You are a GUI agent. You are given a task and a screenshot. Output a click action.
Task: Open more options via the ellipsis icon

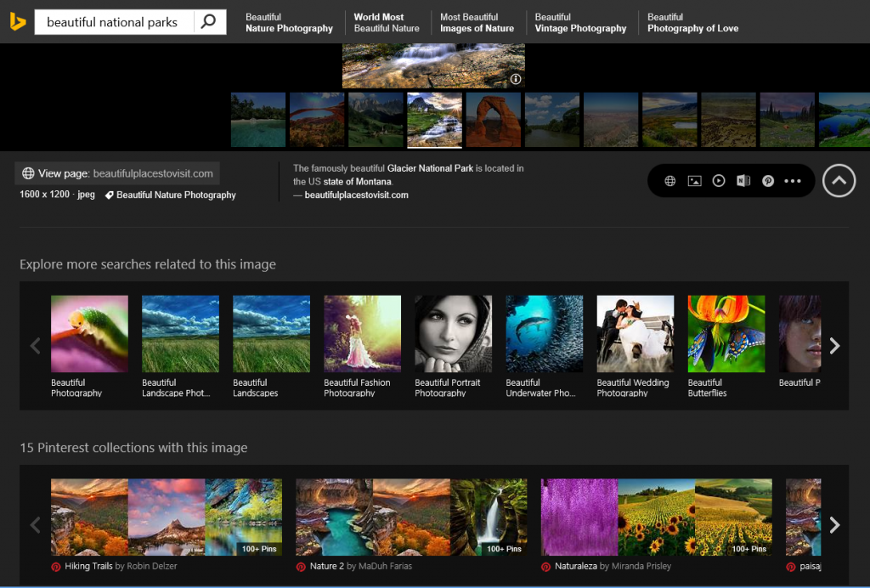point(793,180)
